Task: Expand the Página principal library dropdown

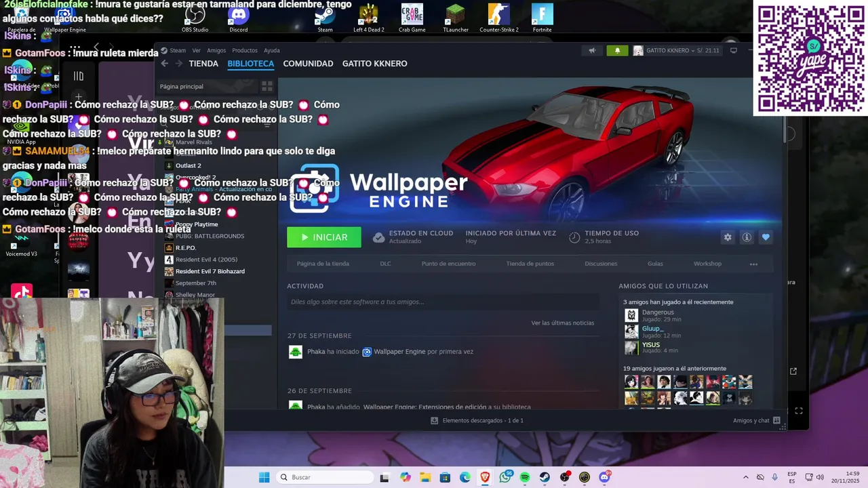Action: (x=207, y=86)
